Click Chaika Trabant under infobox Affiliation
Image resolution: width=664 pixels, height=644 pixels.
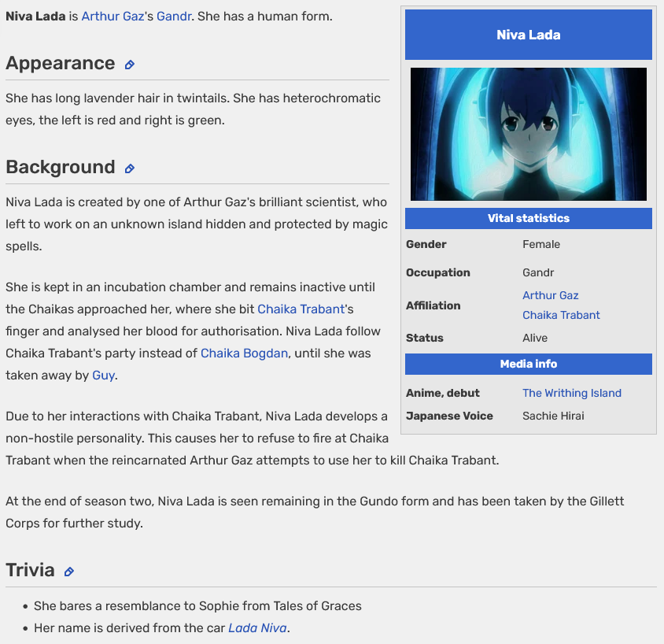coord(561,315)
